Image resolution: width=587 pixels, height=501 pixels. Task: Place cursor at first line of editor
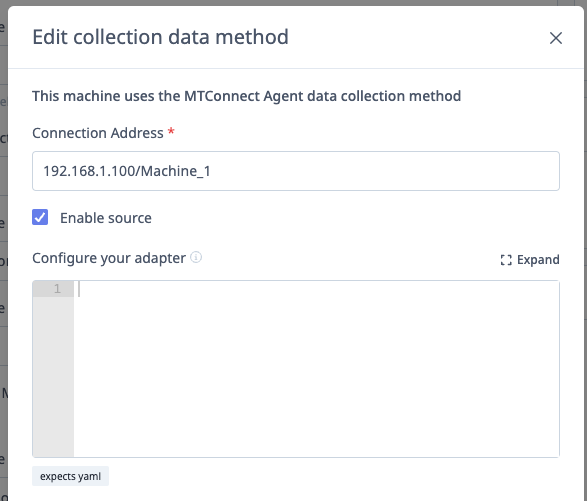316,289
